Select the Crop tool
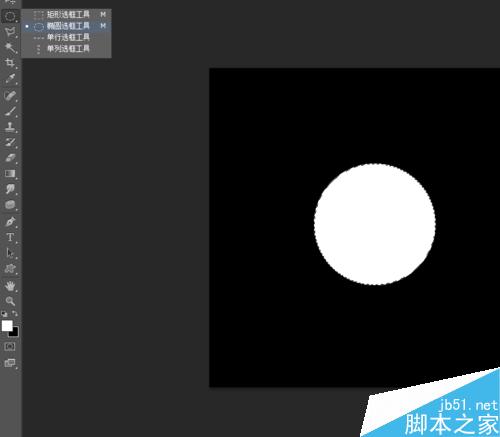 10,63
